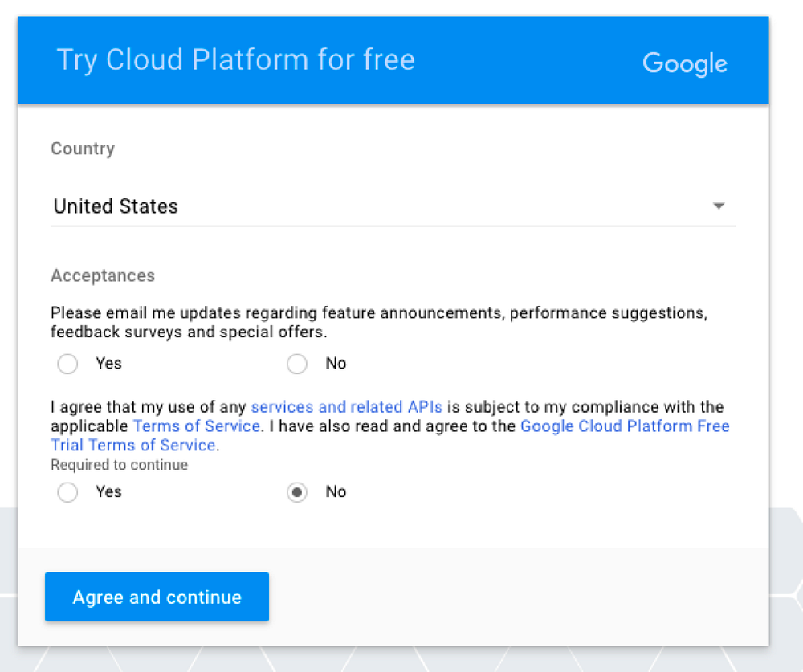The width and height of the screenshot is (803, 672).
Task: Select the Yes radio button for email updates
Action: coord(68,365)
